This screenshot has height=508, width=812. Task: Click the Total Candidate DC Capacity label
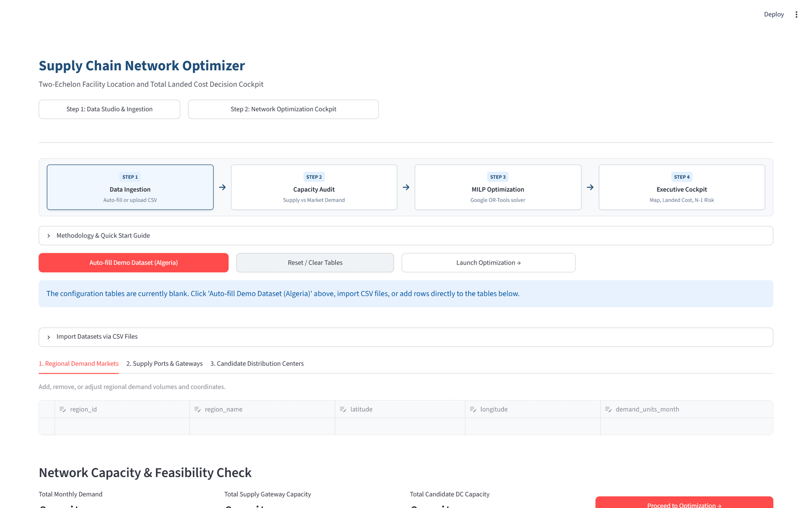click(x=450, y=494)
